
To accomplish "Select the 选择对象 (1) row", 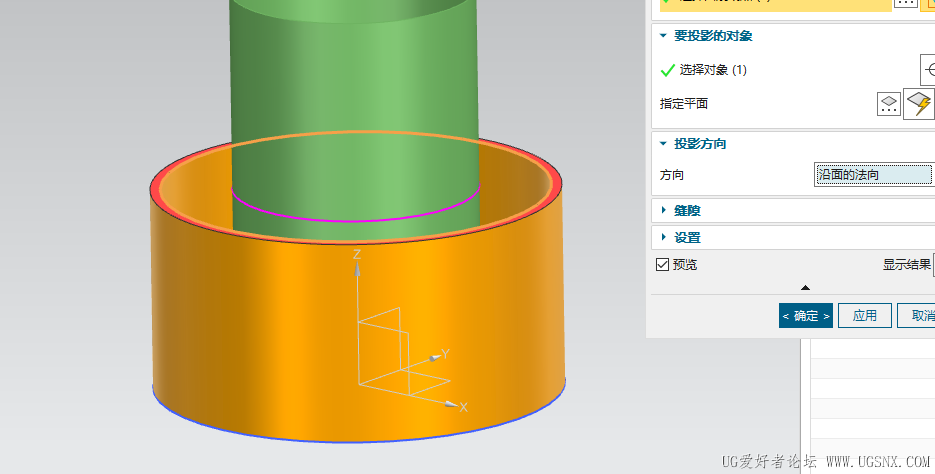I will pyautogui.click(x=793, y=70).
